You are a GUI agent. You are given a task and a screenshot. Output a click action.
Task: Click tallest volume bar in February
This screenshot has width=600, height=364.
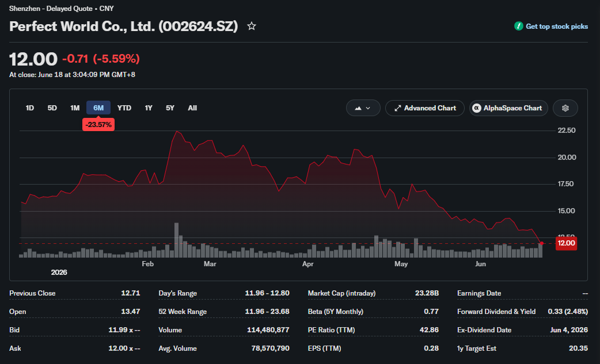point(176,240)
